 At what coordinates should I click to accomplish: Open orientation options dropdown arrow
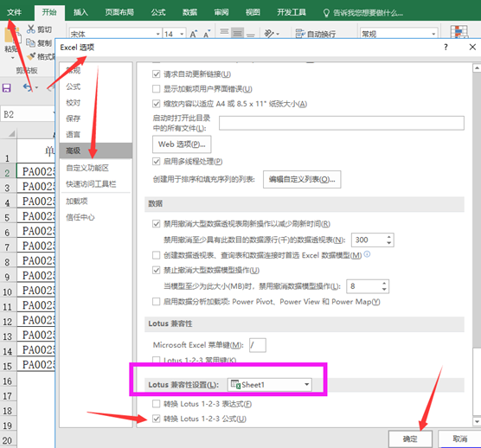click(278, 34)
